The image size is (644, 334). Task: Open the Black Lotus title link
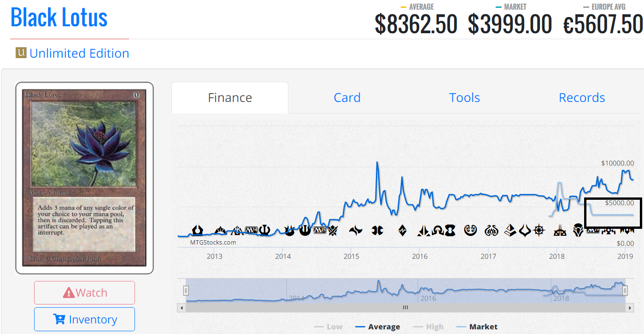pyautogui.click(x=59, y=18)
